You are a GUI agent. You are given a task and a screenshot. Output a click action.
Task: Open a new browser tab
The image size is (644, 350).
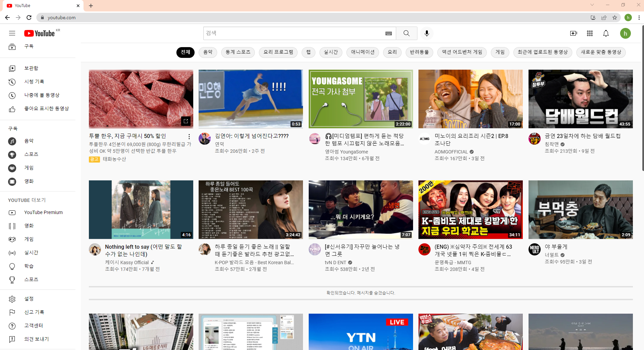pos(91,5)
